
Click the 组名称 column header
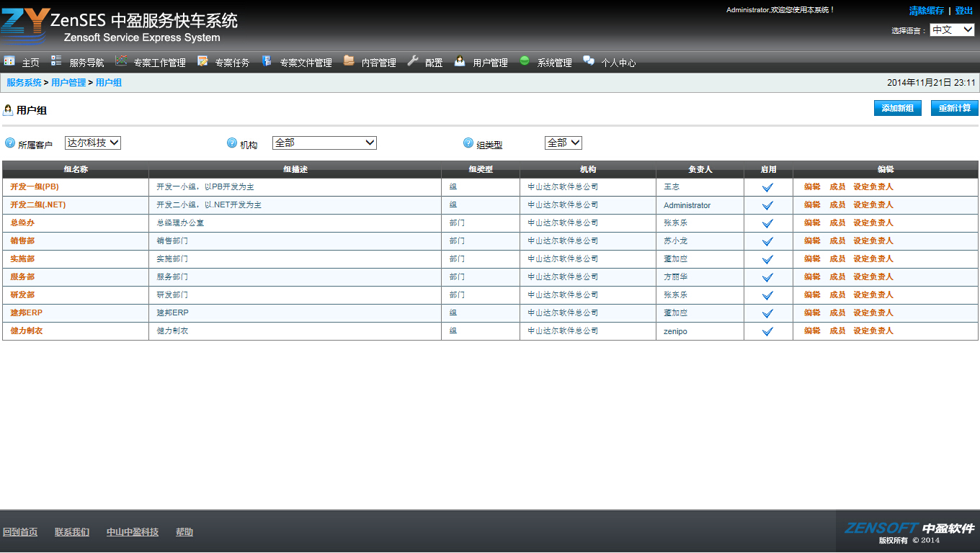[x=76, y=170]
